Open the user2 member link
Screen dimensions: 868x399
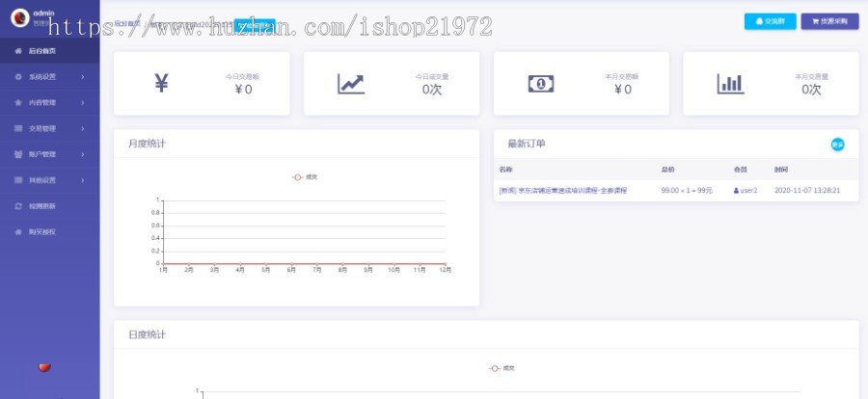pos(746,191)
